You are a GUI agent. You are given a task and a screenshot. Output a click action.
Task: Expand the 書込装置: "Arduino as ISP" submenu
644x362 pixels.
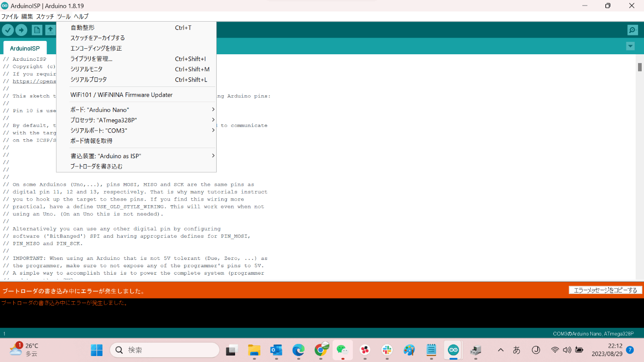click(136, 156)
